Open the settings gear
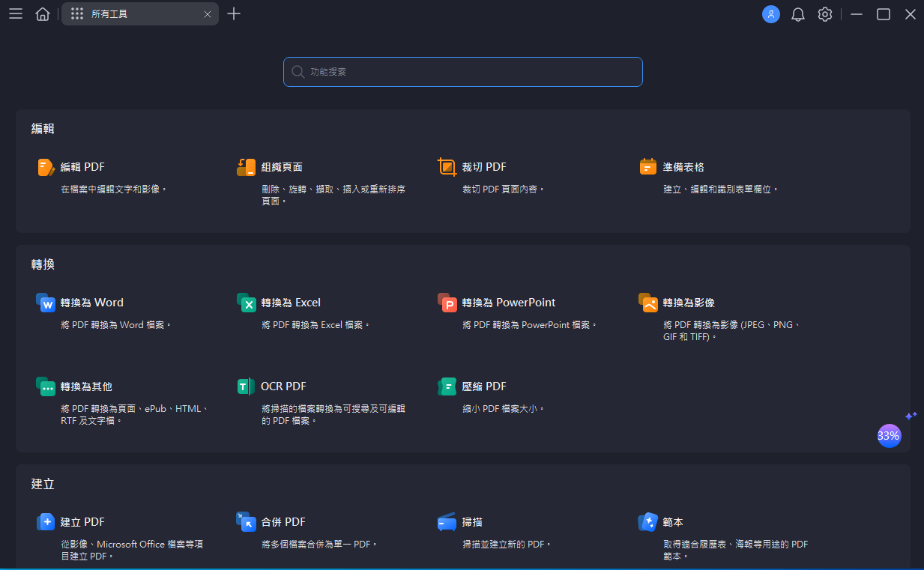This screenshot has width=924, height=570. (825, 14)
